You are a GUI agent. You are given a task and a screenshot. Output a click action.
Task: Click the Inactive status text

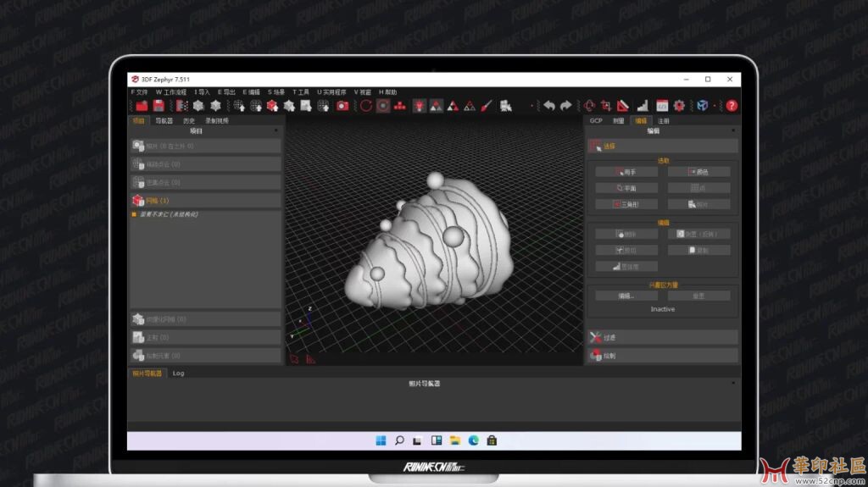point(663,309)
